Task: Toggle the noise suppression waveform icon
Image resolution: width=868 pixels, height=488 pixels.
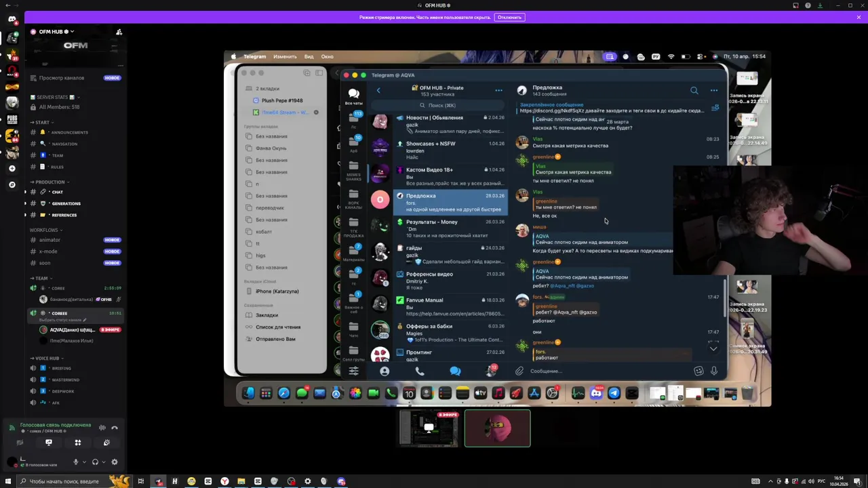Action: pos(102,428)
